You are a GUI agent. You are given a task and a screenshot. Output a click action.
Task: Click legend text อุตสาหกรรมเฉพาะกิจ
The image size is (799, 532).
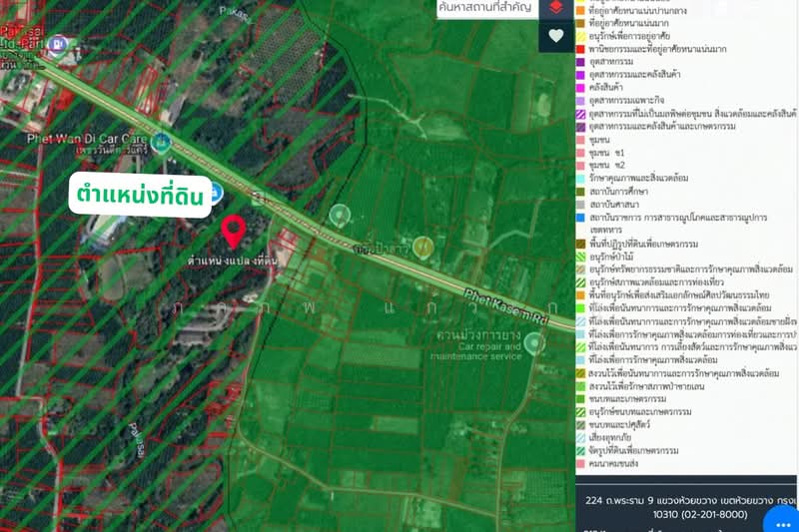(x=627, y=100)
